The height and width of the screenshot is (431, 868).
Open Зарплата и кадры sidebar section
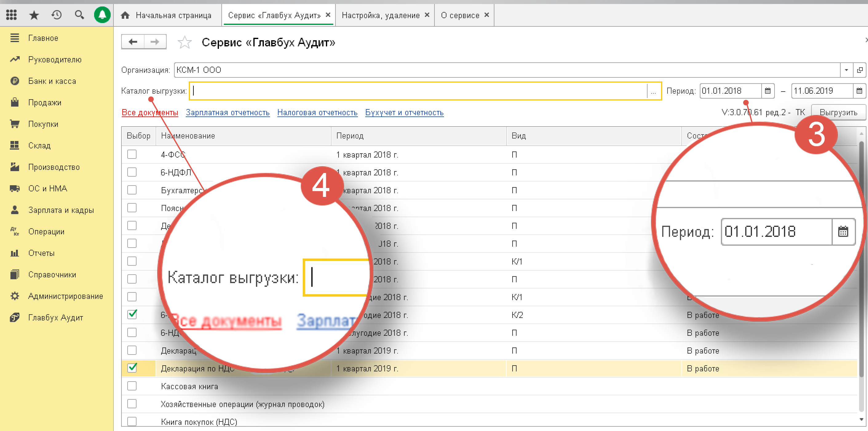pyautogui.click(x=61, y=210)
